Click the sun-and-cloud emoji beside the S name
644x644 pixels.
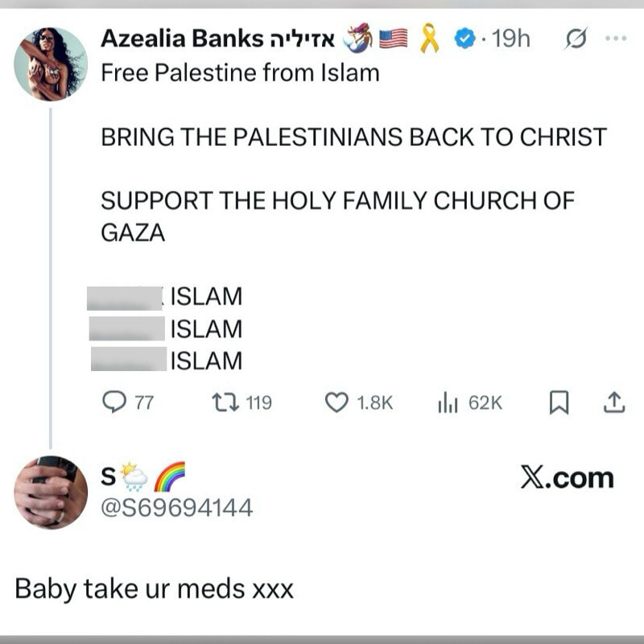pyautogui.click(x=134, y=477)
